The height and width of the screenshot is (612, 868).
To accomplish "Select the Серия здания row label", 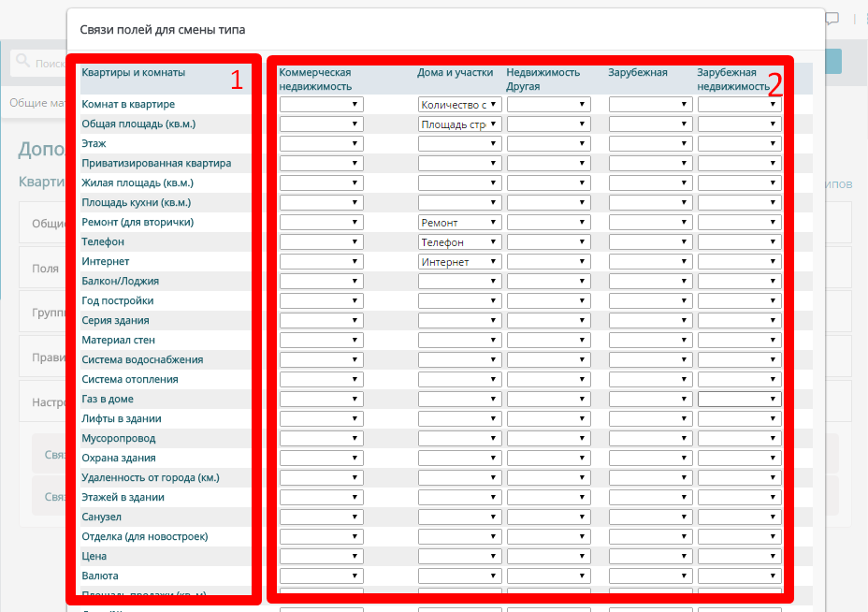I will coord(115,321).
